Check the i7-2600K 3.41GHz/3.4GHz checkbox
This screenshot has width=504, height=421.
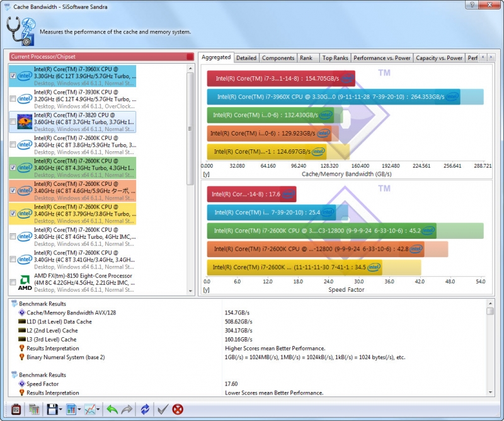click(x=13, y=260)
